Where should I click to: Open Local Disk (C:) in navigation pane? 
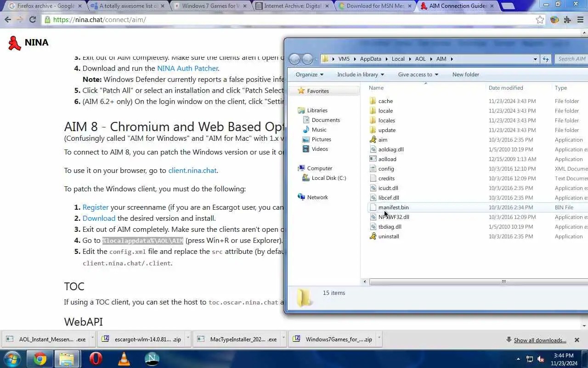click(x=328, y=178)
